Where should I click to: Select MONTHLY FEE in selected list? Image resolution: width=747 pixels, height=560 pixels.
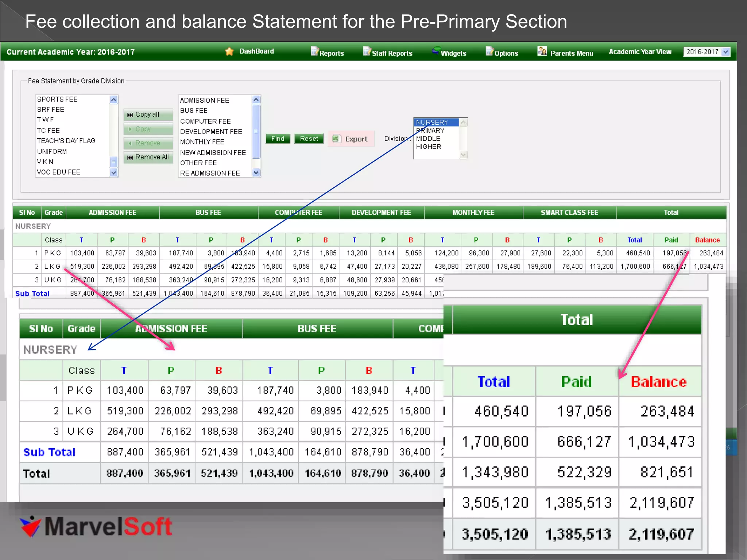click(x=202, y=142)
